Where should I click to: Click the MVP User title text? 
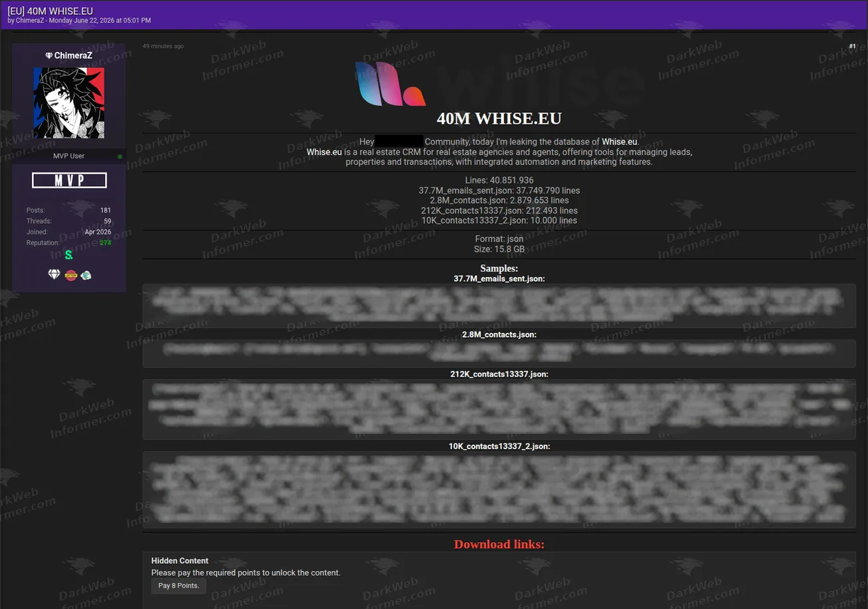69,156
